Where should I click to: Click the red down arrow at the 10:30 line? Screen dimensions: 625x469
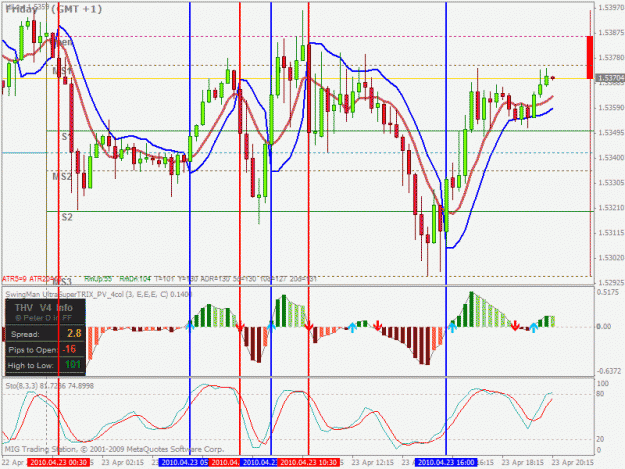pyautogui.click(x=309, y=327)
